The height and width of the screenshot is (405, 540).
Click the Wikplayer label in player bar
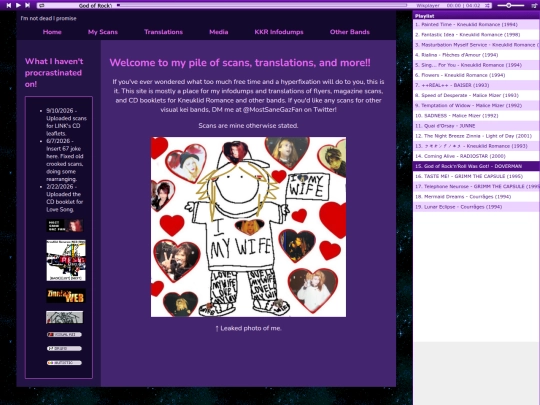point(428,6)
